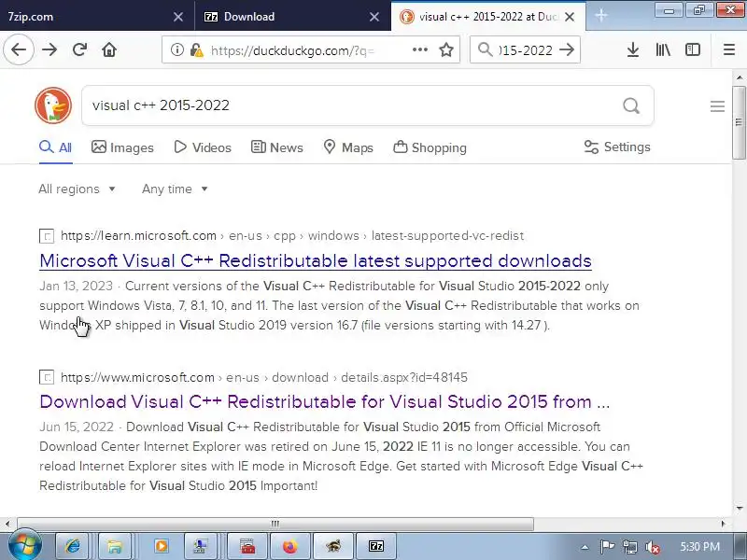Click the learn.microsoft.com result URL
Screen dimensions: 747x560
292,235
